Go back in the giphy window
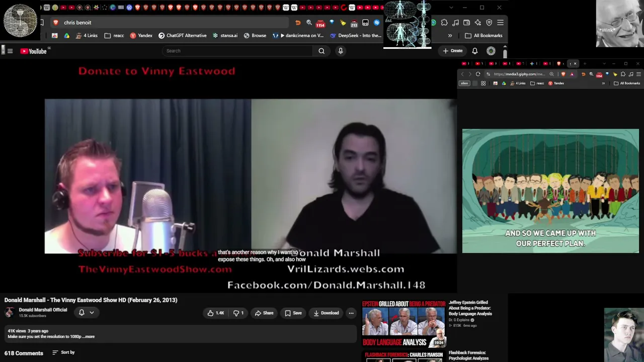644x362 pixels. coord(462,74)
